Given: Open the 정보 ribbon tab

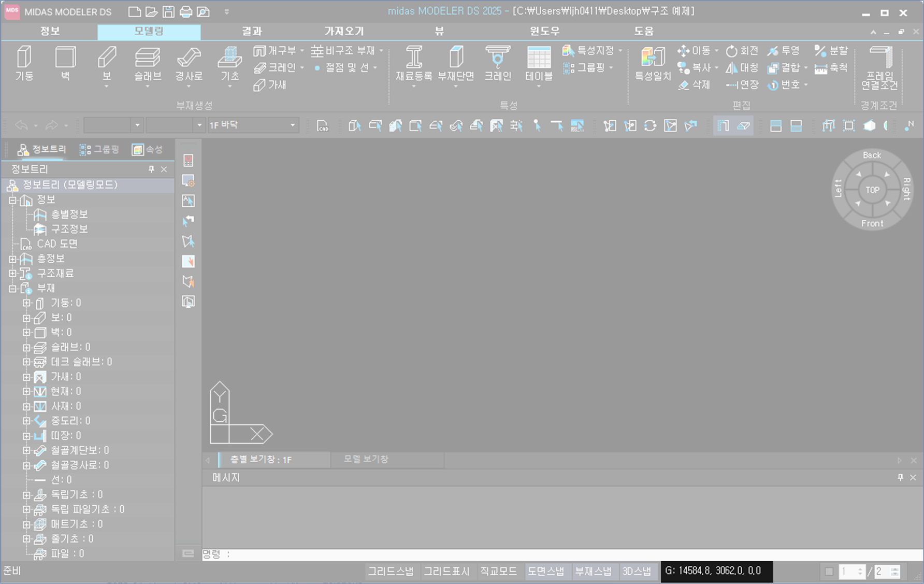Looking at the screenshot, I should pyautogui.click(x=50, y=31).
